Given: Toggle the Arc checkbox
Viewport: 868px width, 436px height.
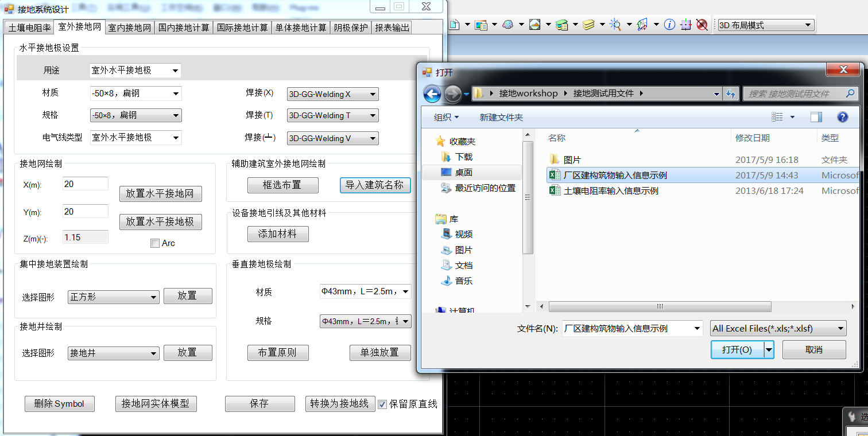Looking at the screenshot, I should pyautogui.click(x=154, y=243).
